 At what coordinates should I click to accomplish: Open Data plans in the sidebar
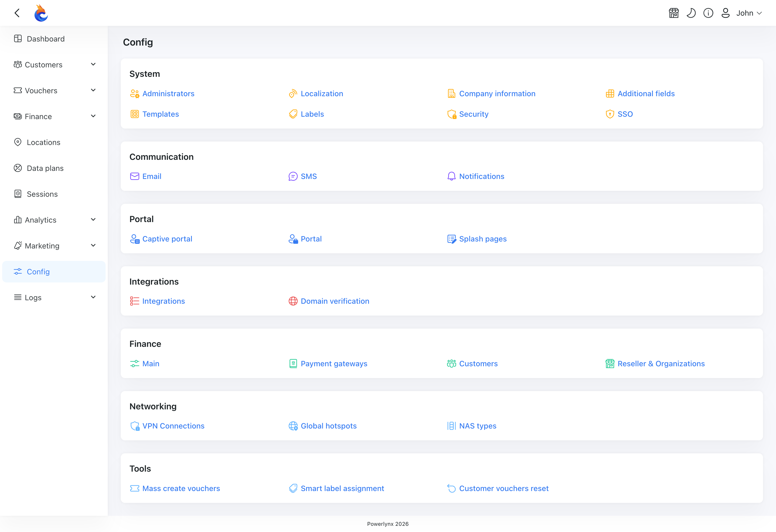[54, 168]
